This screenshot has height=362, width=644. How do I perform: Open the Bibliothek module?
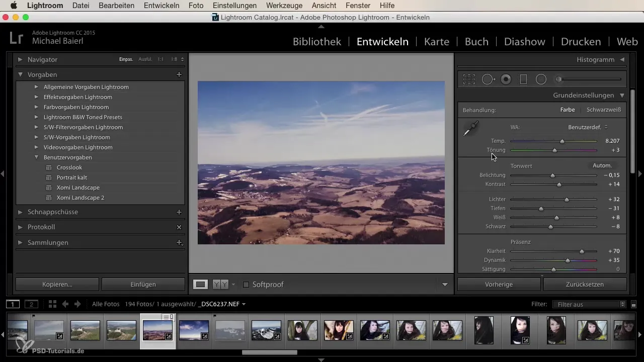tap(317, 42)
